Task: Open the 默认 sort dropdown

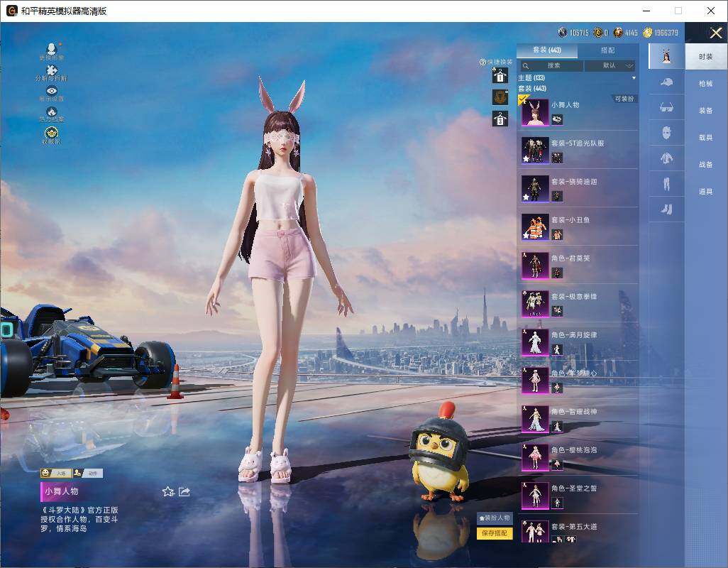Action: point(610,65)
